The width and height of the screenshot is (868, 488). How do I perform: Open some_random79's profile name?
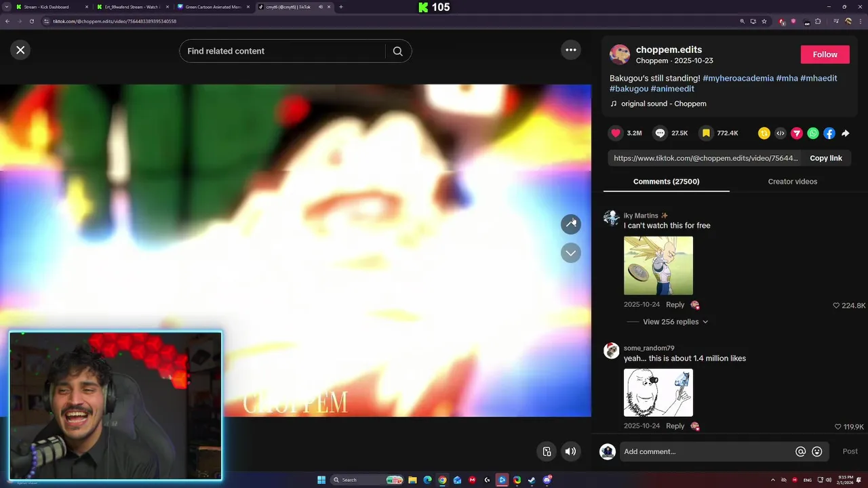point(649,348)
